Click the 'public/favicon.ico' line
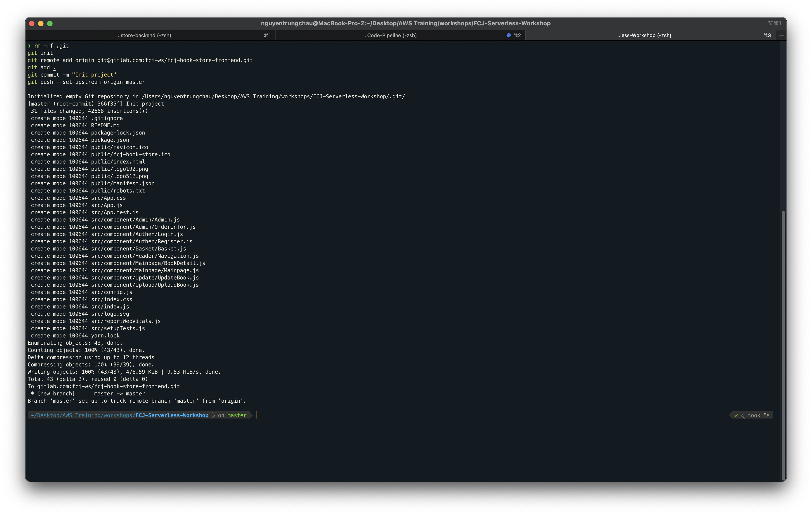812x515 pixels. pos(89,147)
